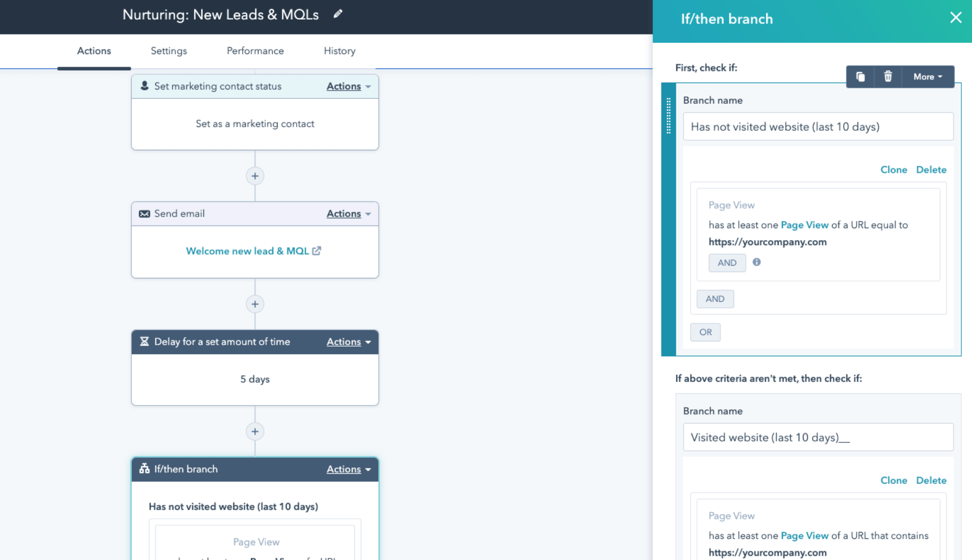The height and width of the screenshot is (560, 972).
Task: Select the '5 days' delay text
Action: 255,379
